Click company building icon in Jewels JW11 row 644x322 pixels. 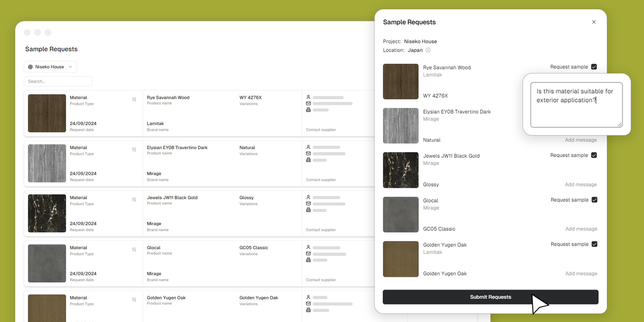(308, 210)
